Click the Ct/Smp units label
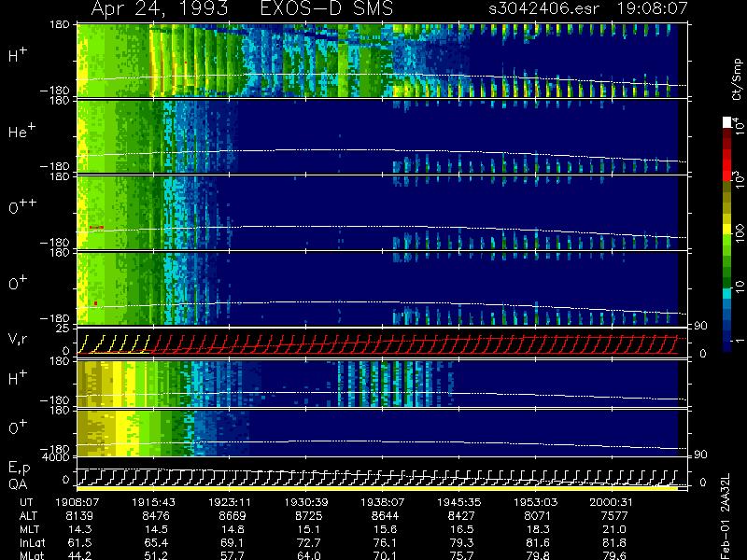 [737, 79]
